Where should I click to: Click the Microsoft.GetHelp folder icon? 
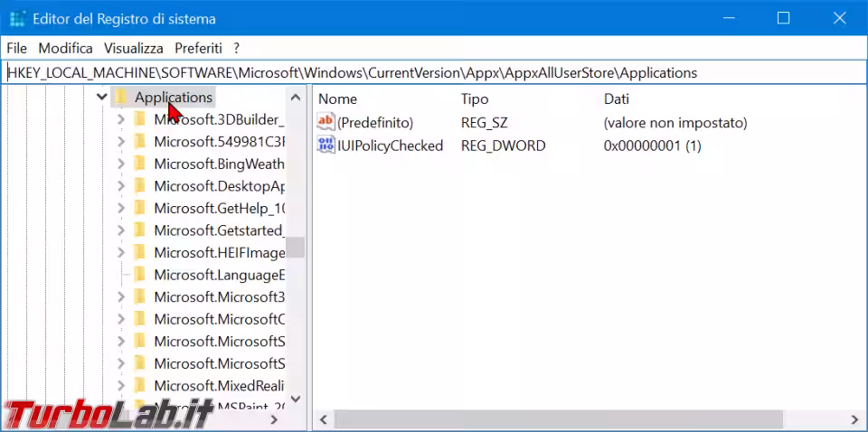pos(139,208)
